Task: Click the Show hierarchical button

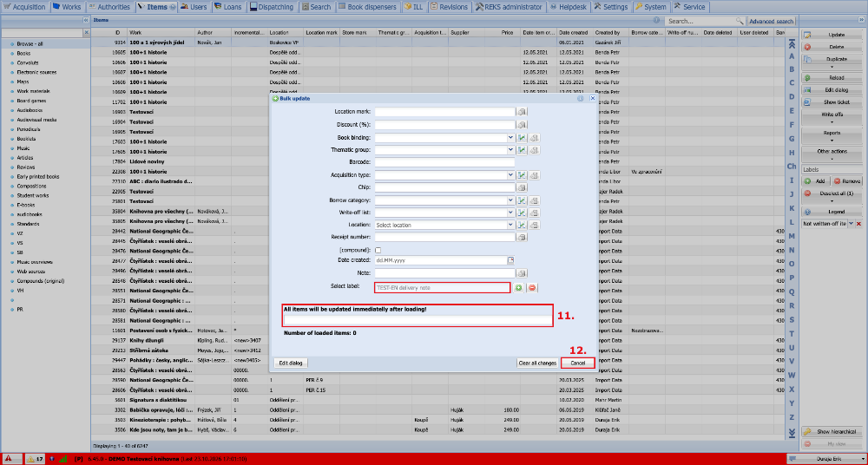Action: click(x=832, y=432)
